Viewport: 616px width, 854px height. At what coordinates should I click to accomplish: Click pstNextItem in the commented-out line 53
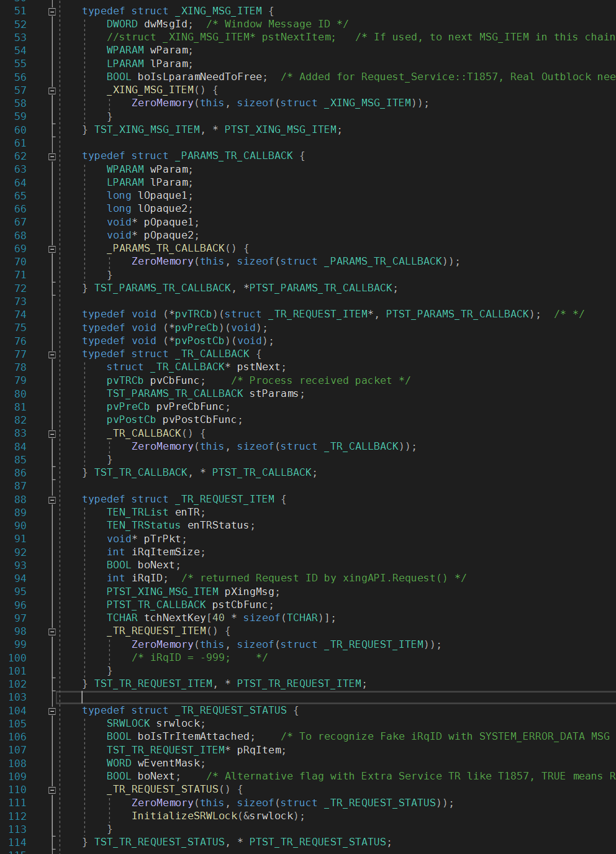coord(296,37)
